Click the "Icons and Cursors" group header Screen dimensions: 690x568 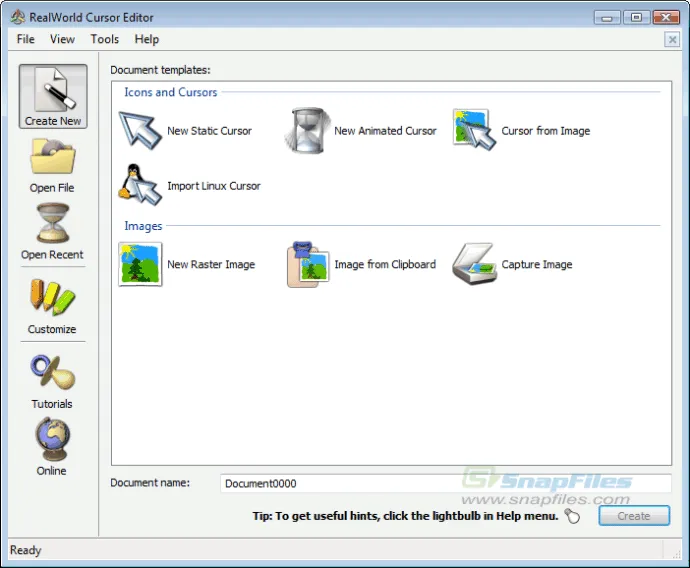click(171, 92)
